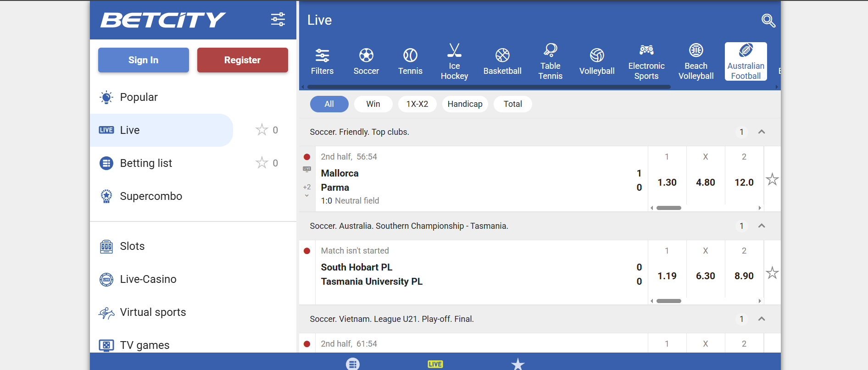Click the bottom bar favorites star
The image size is (868, 370).
[x=518, y=364]
